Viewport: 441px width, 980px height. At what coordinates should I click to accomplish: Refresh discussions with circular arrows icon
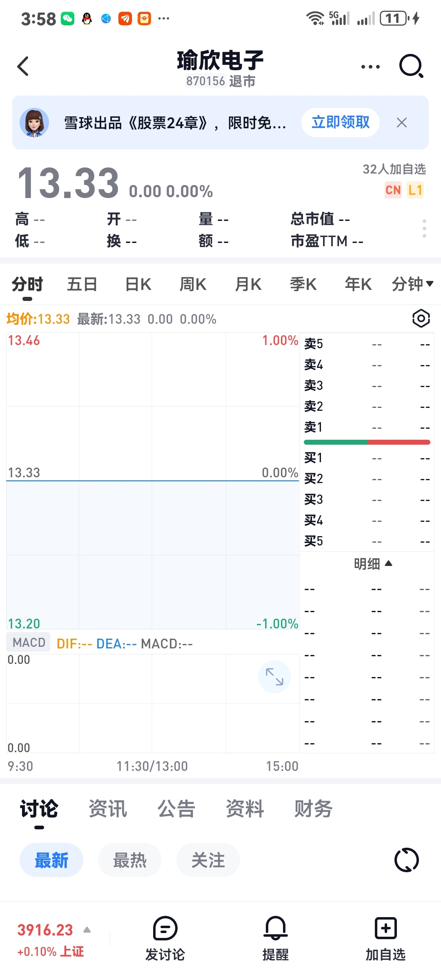tap(406, 860)
